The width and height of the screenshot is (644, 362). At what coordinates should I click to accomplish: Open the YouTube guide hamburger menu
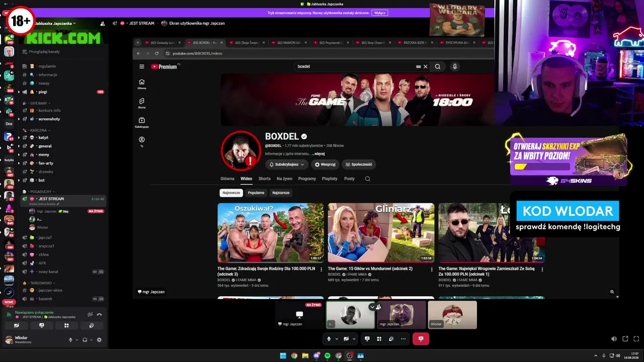142,66
